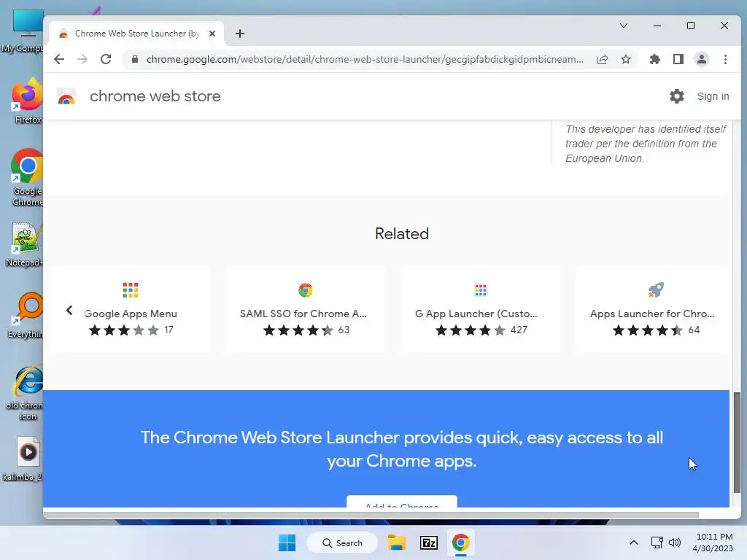Select the Chrome Web Store Launcher tab
The width and height of the screenshot is (747, 560).
136,34
